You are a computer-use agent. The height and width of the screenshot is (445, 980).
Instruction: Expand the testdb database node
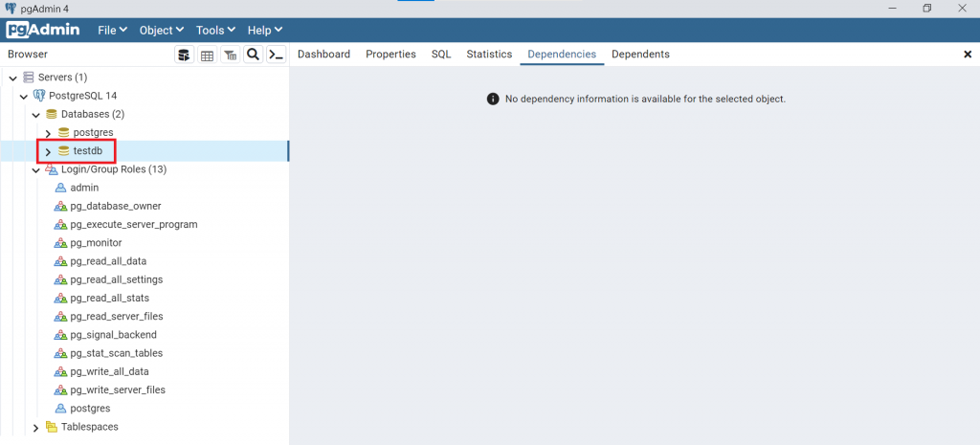coord(48,152)
